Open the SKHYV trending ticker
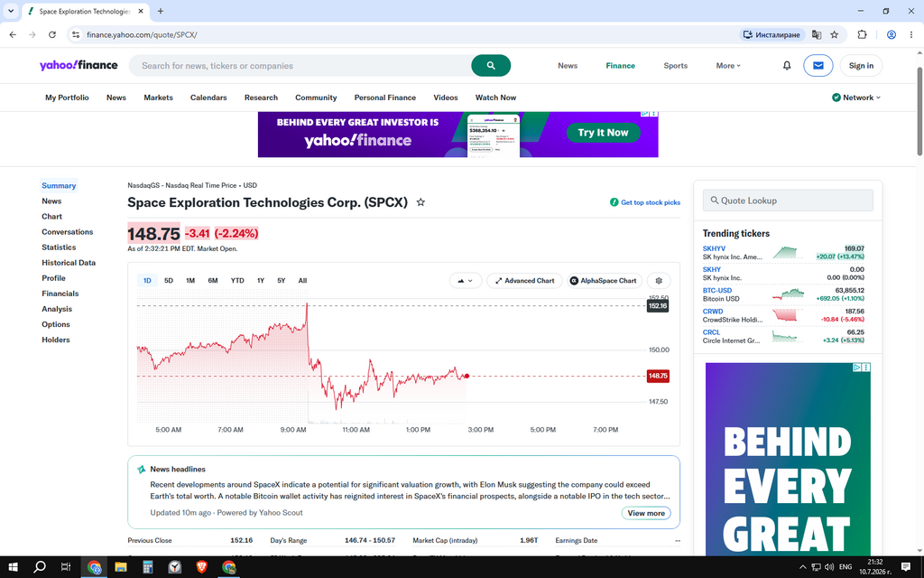 pyautogui.click(x=714, y=249)
